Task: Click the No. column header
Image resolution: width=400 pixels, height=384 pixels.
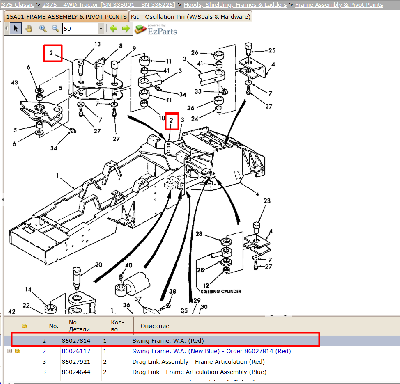Action: (53, 326)
